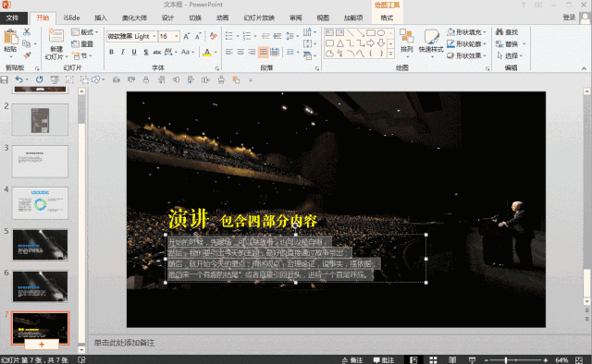Select the Text Box shape in gallery
Viewport: 592px width, 364px height.
click(329, 33)
